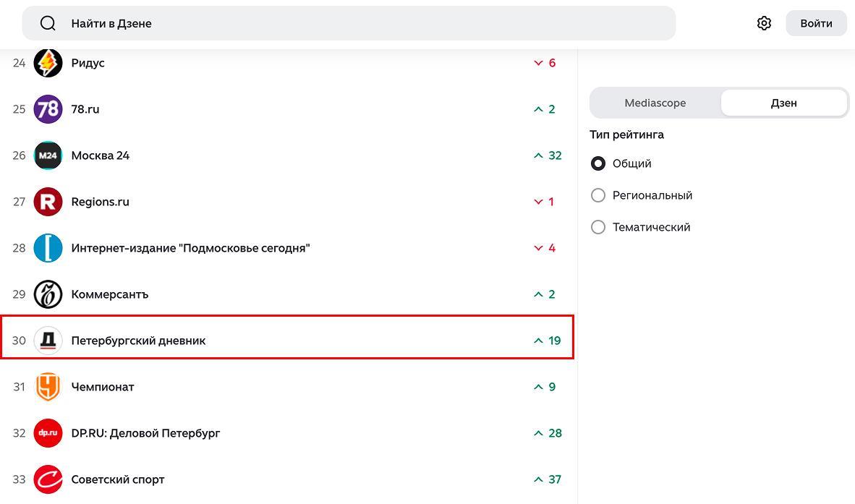Viewport: 855px width, 504px height.
Task: Switch to the Дзен tab
Action: [x=783, y=103]
